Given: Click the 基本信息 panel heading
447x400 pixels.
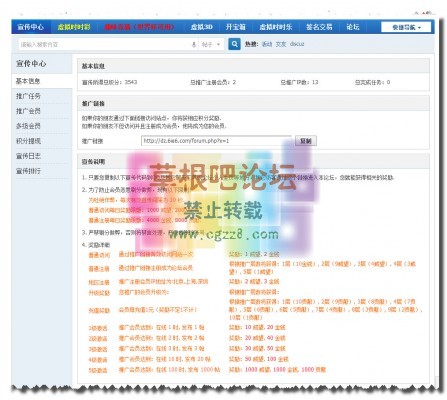Looking at the screenshot, I should tap(93, 66).
